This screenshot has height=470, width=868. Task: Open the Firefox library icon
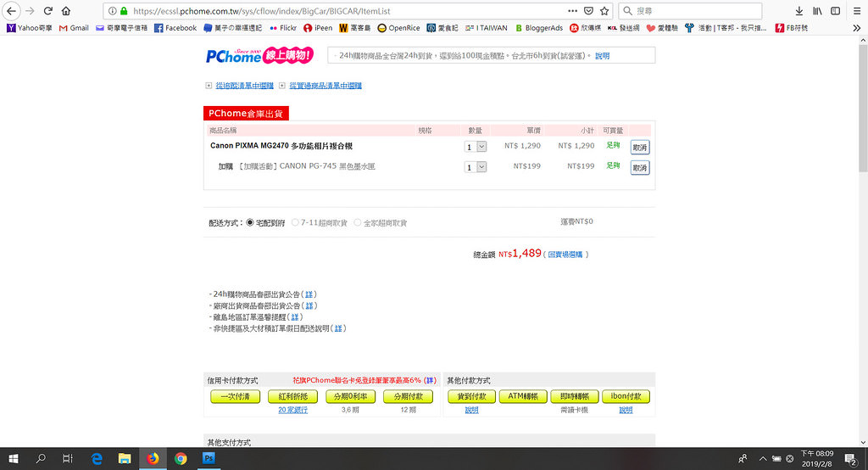point(817,10)
